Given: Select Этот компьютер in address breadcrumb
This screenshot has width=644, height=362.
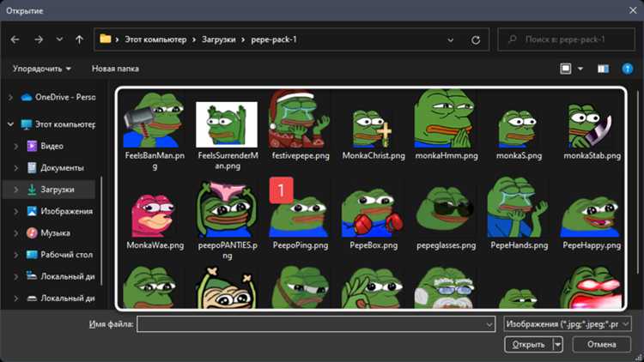Looking at the screenshot, I should coord(155,39).
